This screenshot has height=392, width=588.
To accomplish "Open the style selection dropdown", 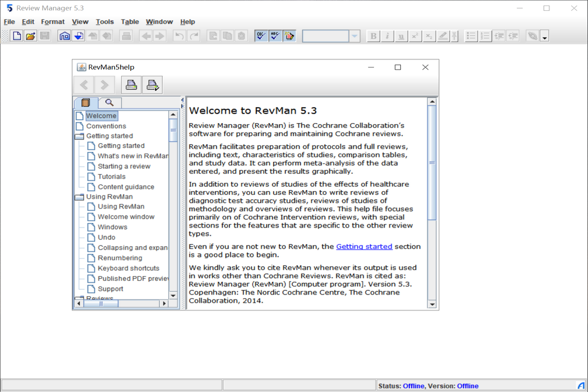I will click(x=354, y=36).
